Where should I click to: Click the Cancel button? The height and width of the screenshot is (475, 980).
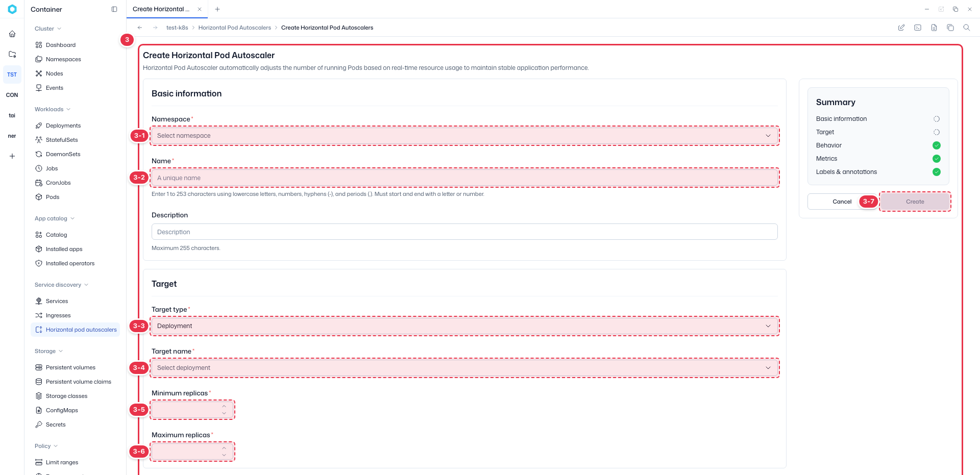tap(842, 202)
